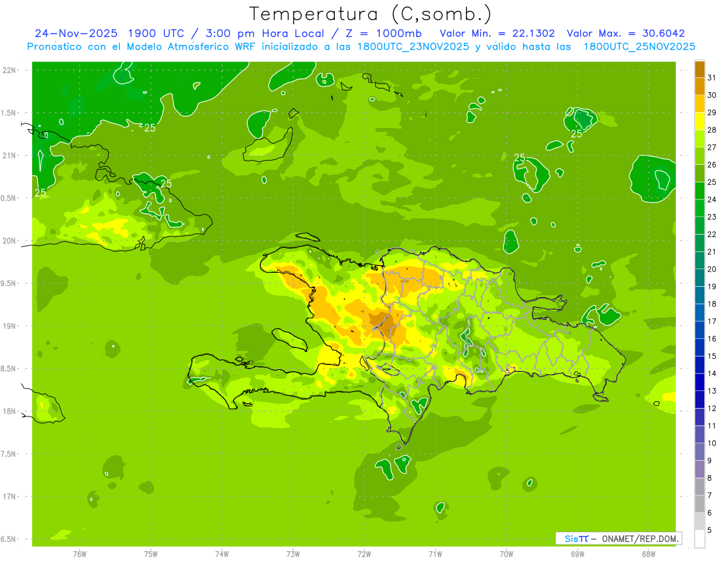Pick the green legend band between 24 and 25
Image resolution: width=728 pixels, height=562 pixels.
(699, 191)
